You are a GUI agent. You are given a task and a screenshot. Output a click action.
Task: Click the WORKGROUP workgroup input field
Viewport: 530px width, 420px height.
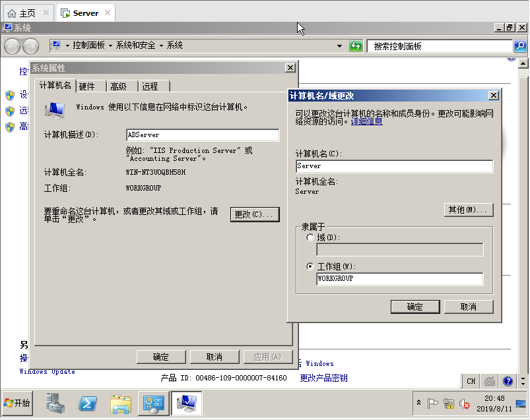pos(400,279)
